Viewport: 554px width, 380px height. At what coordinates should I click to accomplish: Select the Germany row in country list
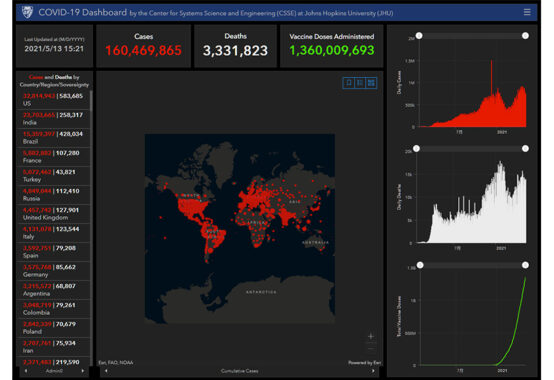click(x=53, y=271)
